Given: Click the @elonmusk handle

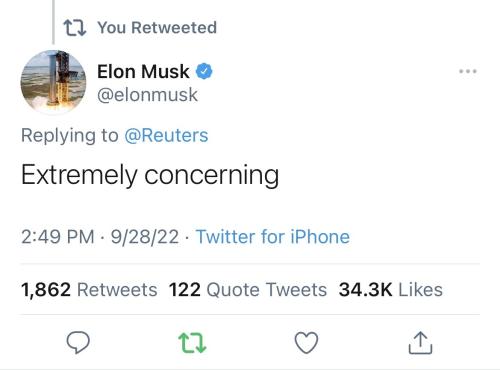Looking at the screenshot, I should (x=147, y=95).
